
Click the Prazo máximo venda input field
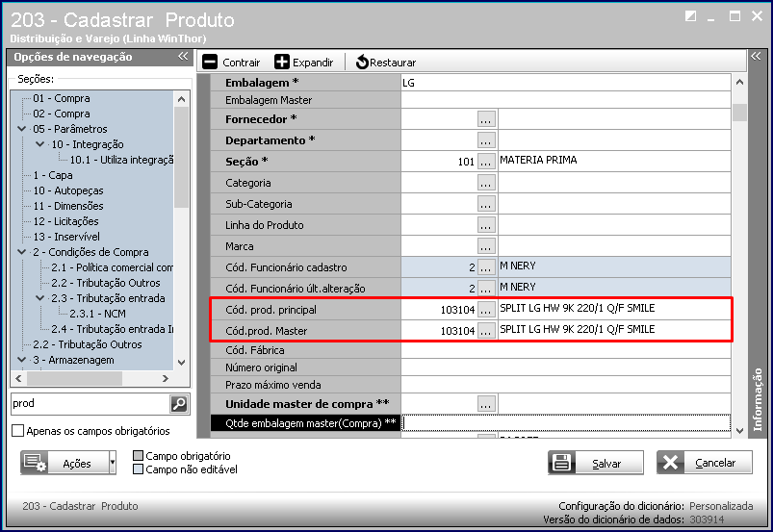[x=566, y=385]
